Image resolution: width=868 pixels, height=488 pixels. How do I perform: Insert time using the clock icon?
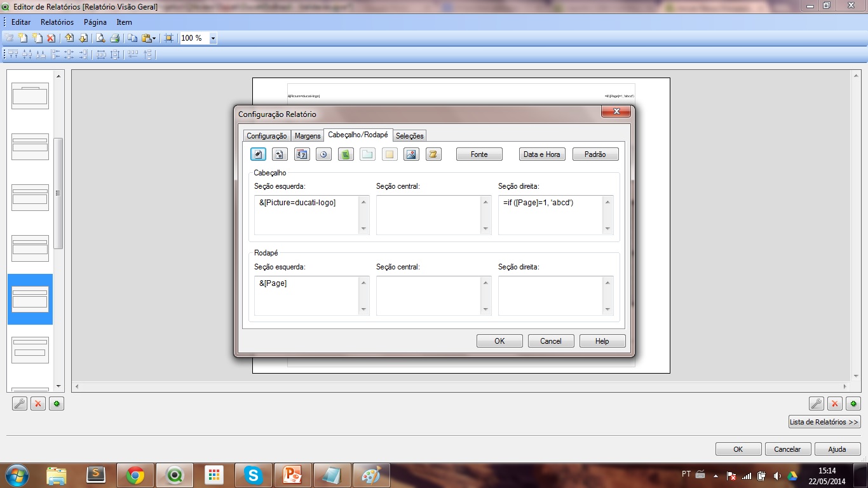[323, 154]
